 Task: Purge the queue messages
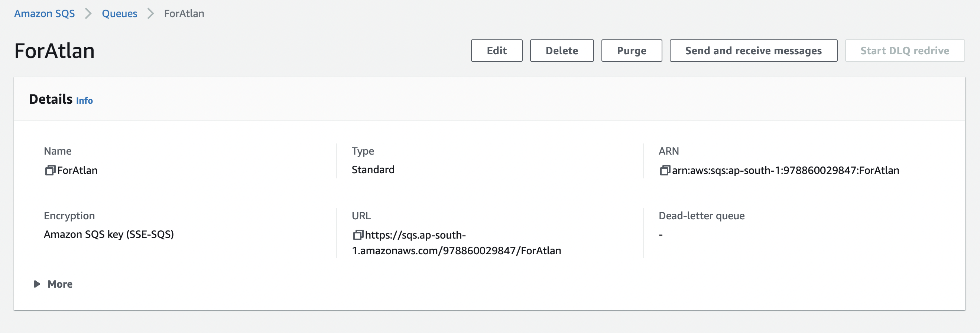pyautogui.click(x=631, y=51)
